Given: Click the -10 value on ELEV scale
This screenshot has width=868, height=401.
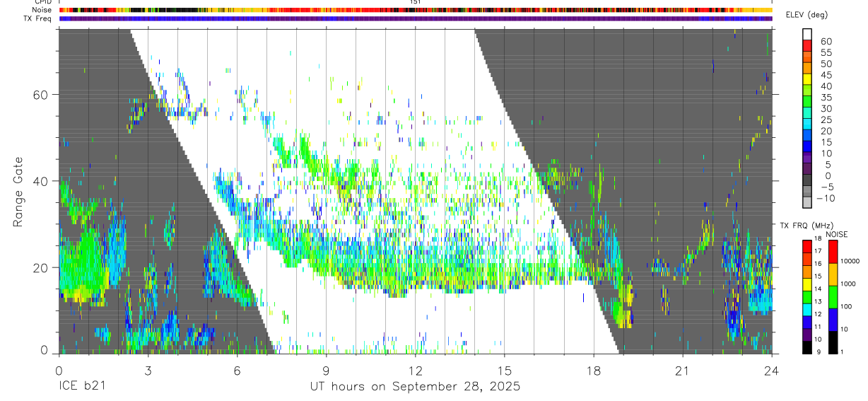Looking at the screenshot, I should 824,198.
